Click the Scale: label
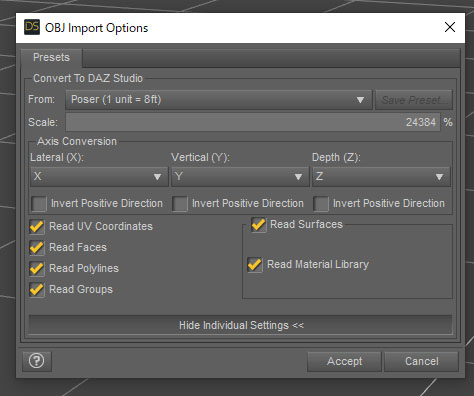This screenshot has width=474, height=396. pos(43,122)
